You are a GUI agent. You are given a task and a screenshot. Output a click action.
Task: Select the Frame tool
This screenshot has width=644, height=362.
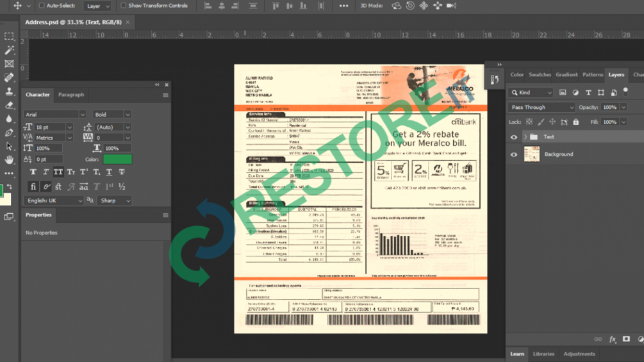point(8,63)
